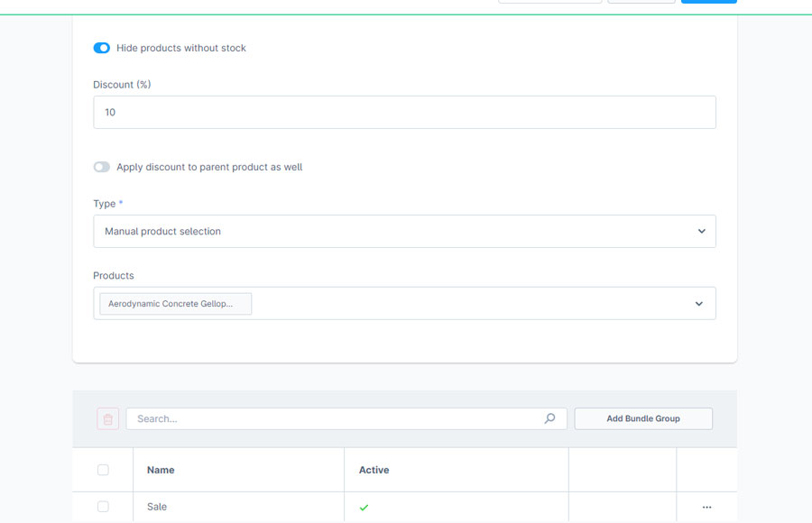Select the "Aerodynamic Concrete Gellop..." product chip
The width and height of the screenshot is (812, 523).
[175, 304]
